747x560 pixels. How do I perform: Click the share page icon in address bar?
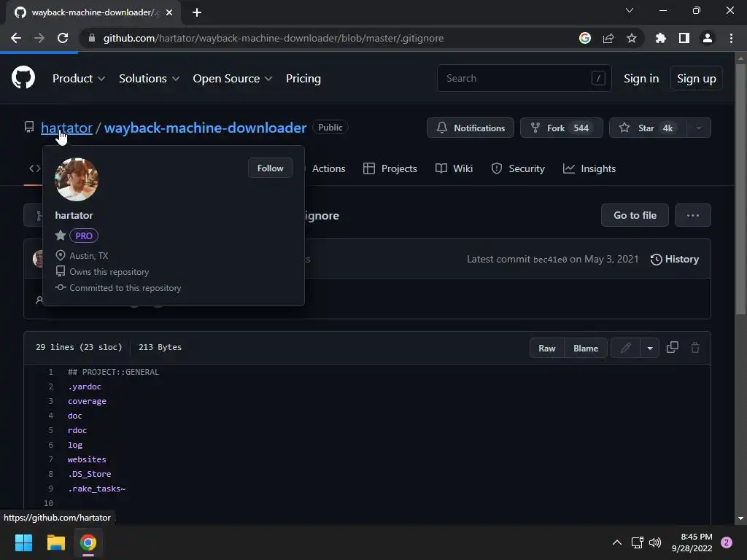tap(608, 38)
